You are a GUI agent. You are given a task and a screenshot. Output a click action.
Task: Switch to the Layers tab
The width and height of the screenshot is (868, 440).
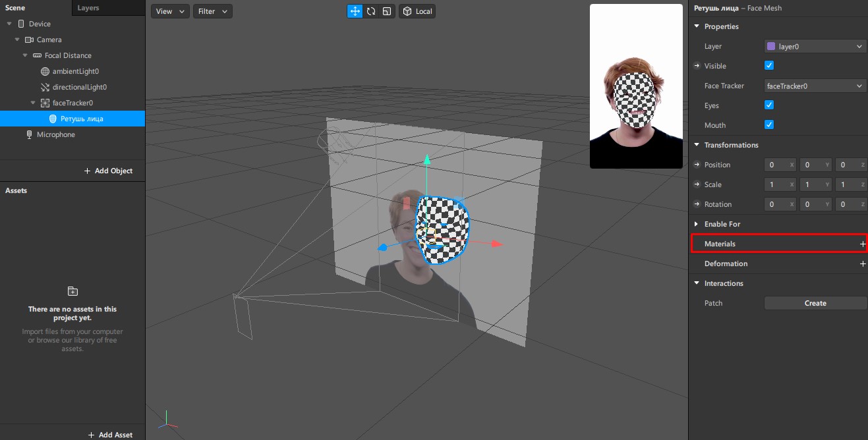88,8
